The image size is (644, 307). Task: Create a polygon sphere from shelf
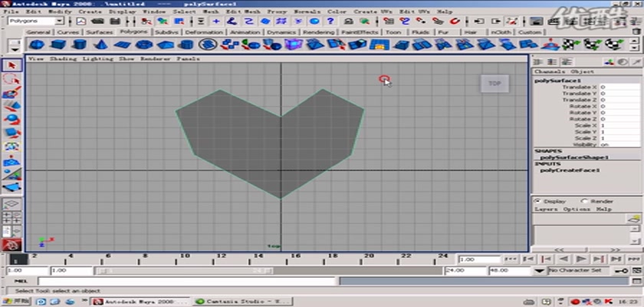point(37,44)
